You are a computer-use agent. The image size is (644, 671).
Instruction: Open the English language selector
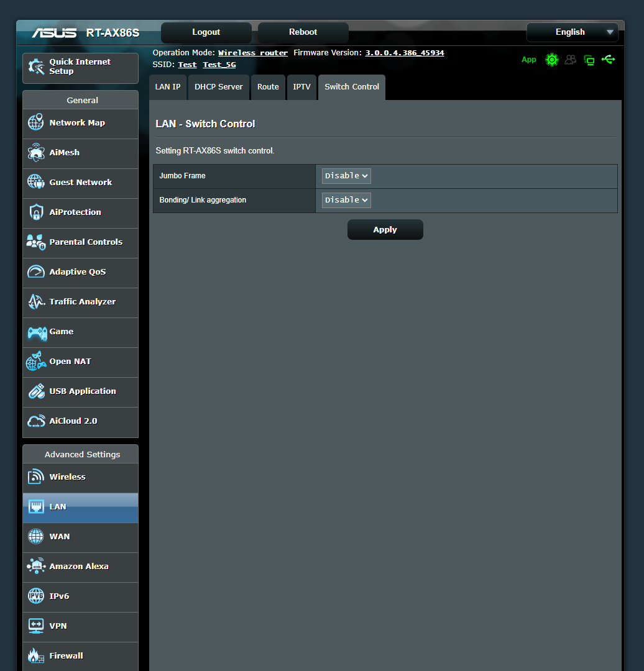(x=573, y=32)
